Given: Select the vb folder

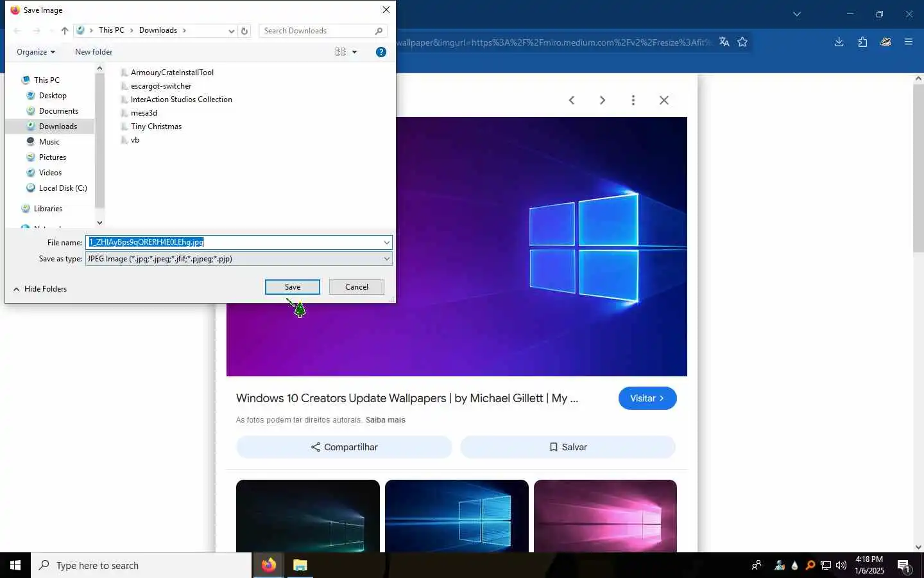Looking at the screenshot, I should [135, 140].
